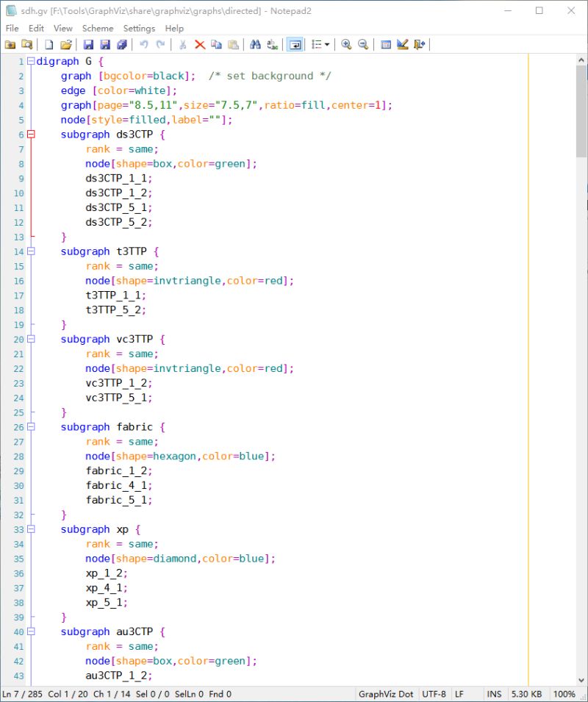Click the UTF-8 encoding indicator

[x=432, y=694]
